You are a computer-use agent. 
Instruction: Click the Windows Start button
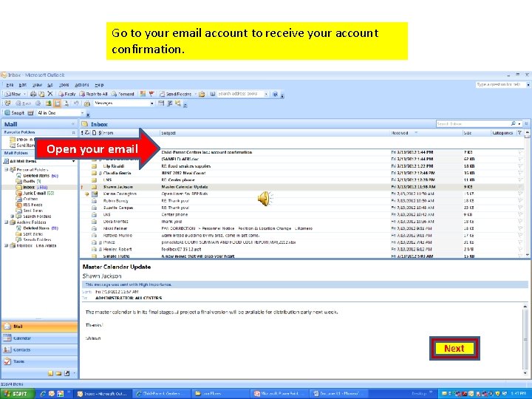[x=17, y=394]
